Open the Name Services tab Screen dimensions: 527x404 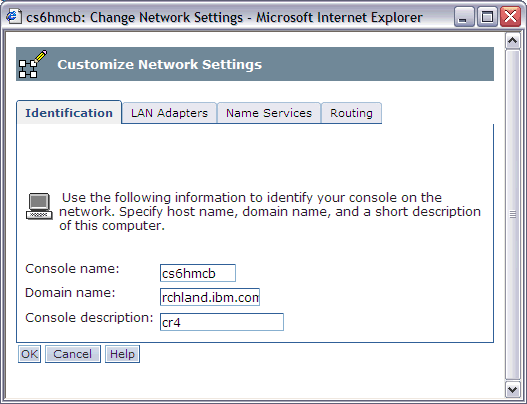(x=269, y=113)
